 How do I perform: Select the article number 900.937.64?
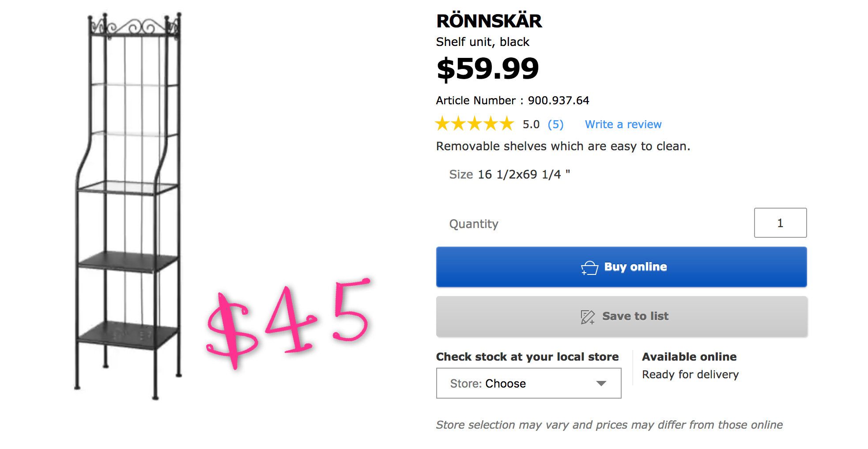pyautogui.click(x=558, y=101)
